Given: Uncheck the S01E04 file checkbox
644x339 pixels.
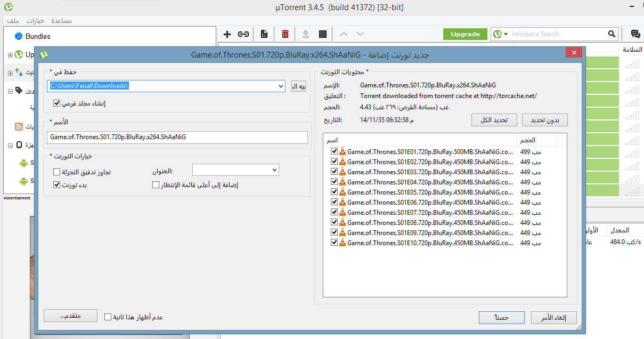Looking at the screenshot, I should pyautogui.click(x=334, y=182).
